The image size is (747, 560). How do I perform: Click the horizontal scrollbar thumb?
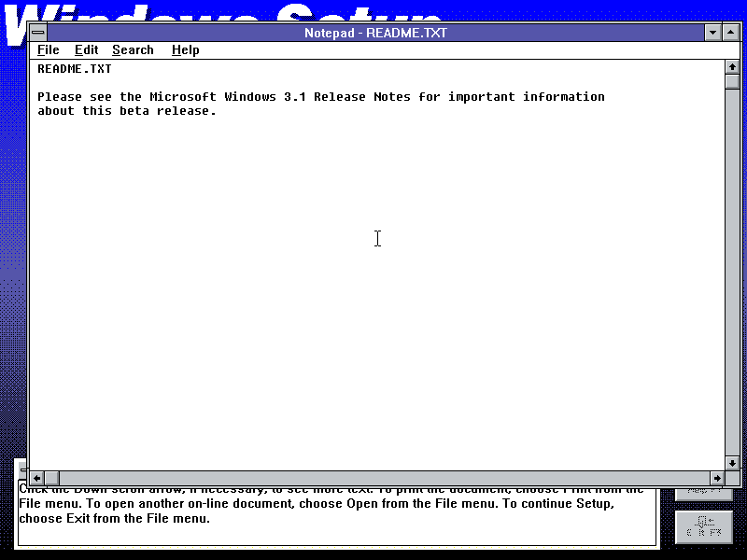[52, 478]
